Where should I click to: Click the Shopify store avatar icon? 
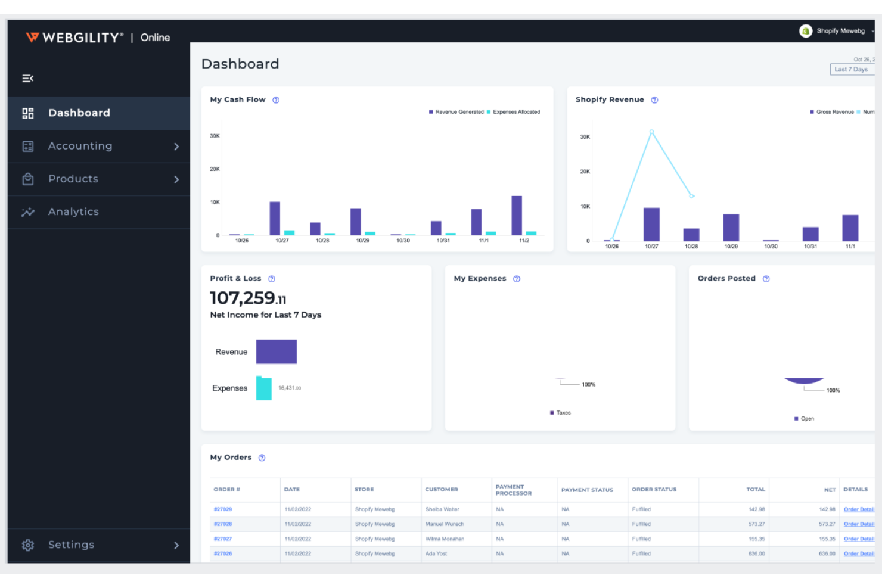click(806, 31)
